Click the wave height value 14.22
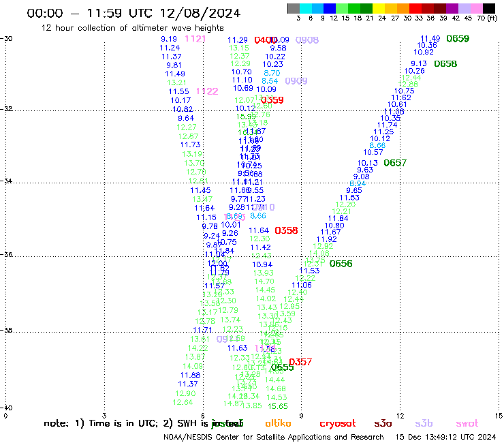The height and width of the screenshot is (443, 504). (x=198, y=348)
